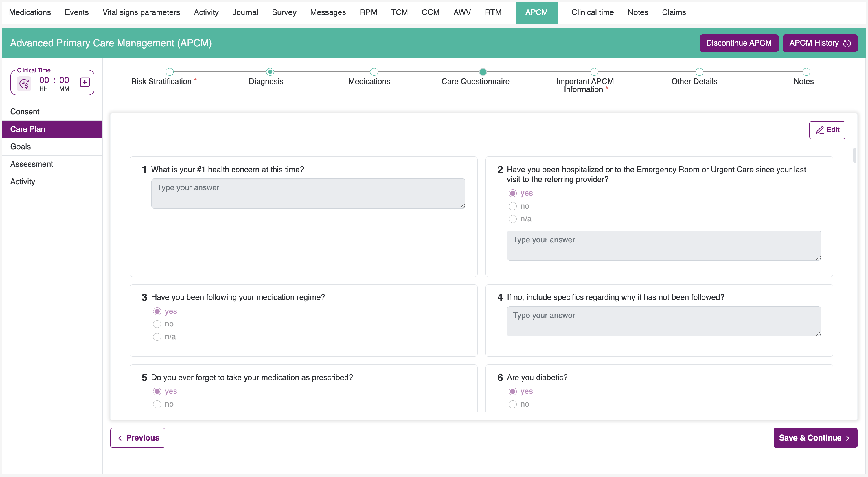Switch to the Clinical time tab
The image size is (868, 477).
click(x=592, y=12)
